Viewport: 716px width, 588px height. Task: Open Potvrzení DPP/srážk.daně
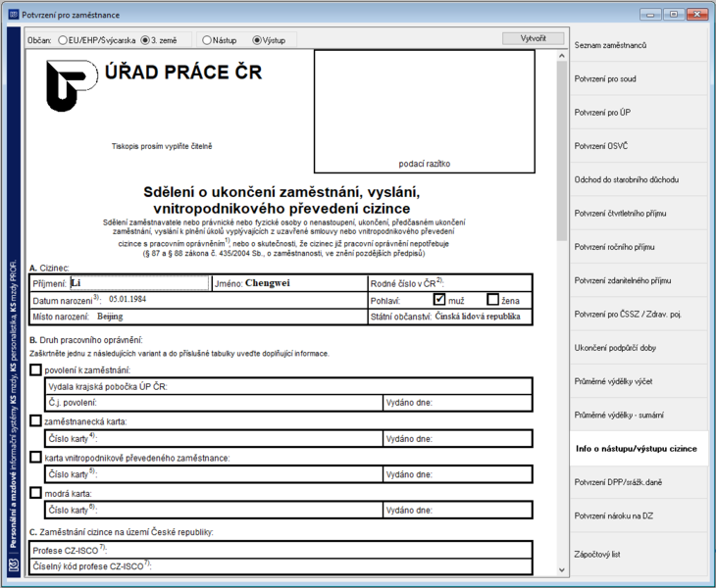coord(639,482)
